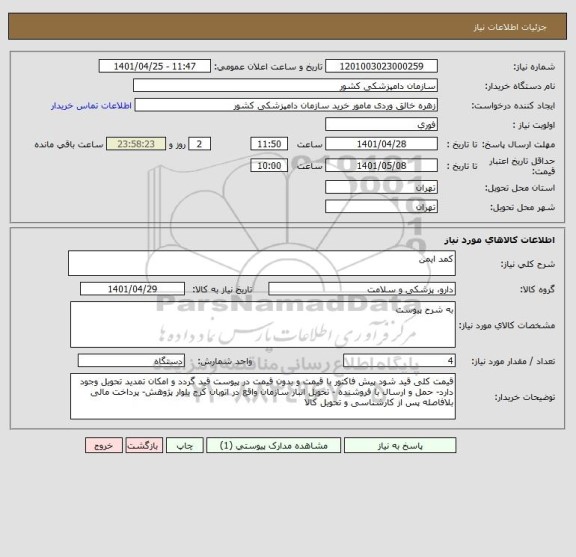This screenshot has width=576, height=557.
Task: Select the شماره نیاز field 1201003023000259
Action: [x=381, y=66]
